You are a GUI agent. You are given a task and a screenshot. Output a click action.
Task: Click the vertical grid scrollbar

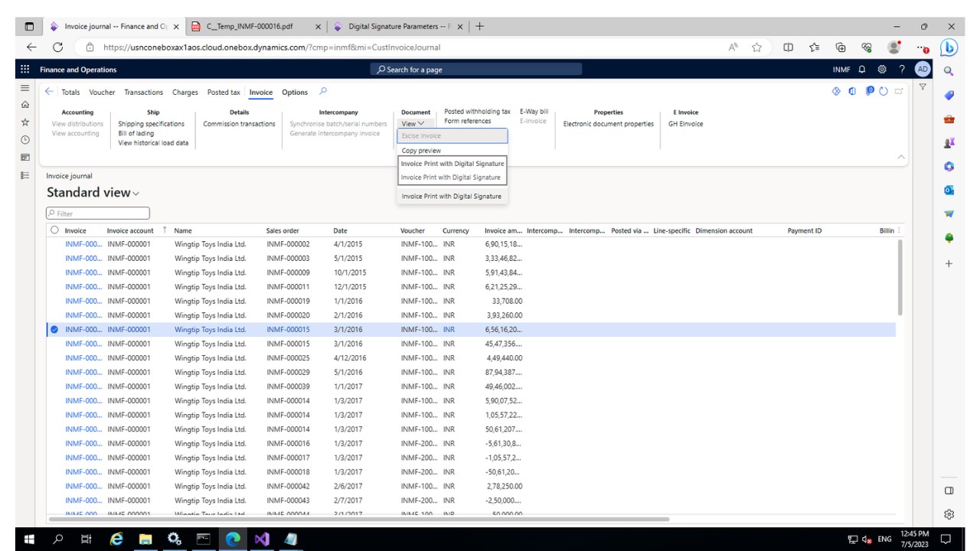900,277
